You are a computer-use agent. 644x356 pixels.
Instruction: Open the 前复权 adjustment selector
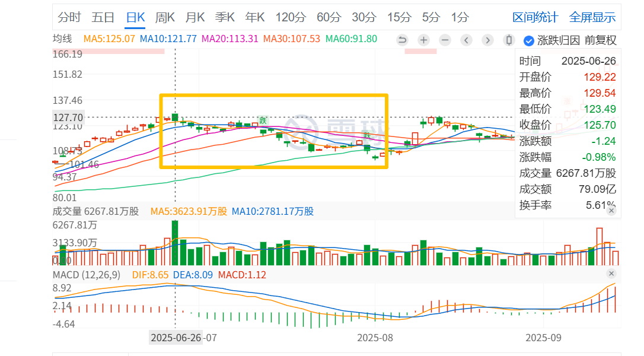tap(601, 40)
